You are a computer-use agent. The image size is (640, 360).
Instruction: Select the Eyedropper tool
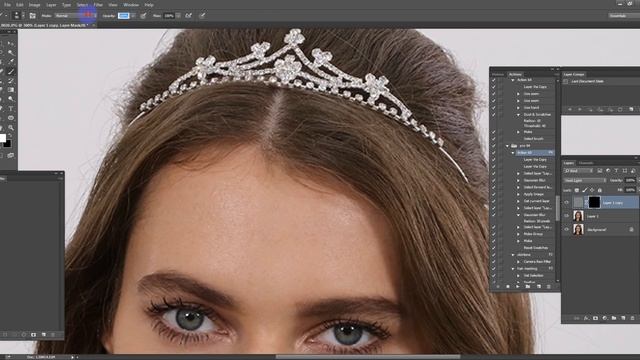pos(11,62)
